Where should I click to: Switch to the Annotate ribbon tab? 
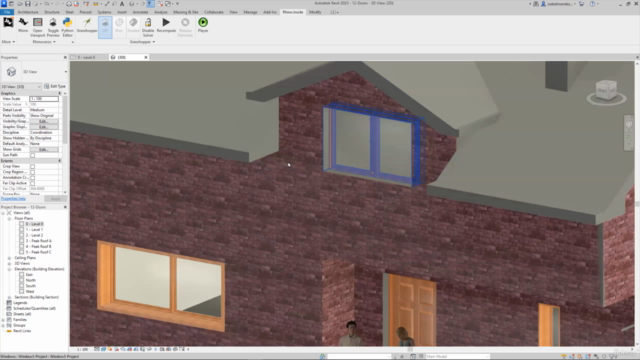tap(140, 12)
